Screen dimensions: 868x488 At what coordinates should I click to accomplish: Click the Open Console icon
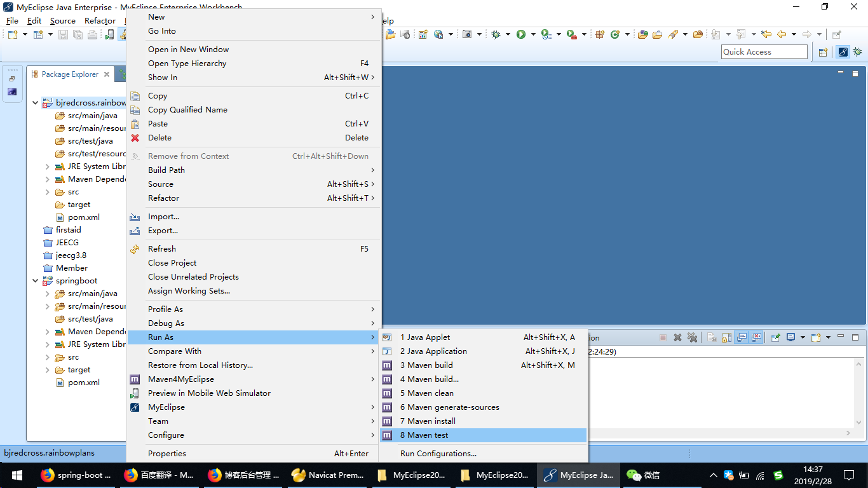click(817, 337)
